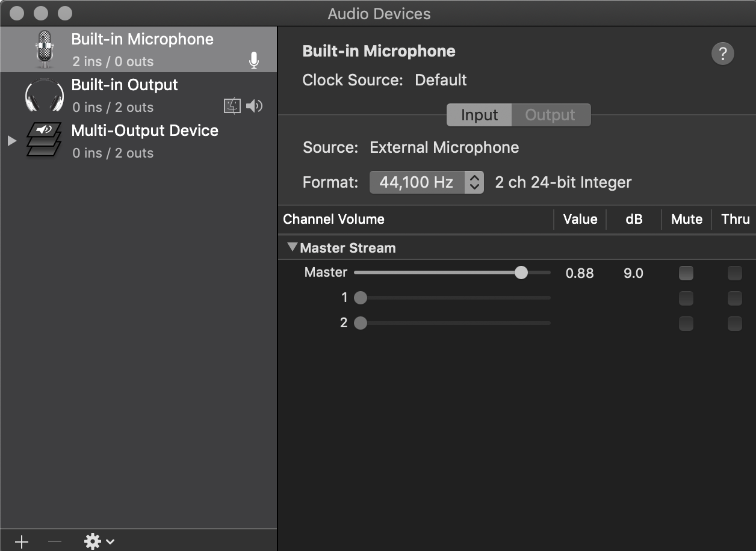Image resolution: width=756 pixels, height=551 pixels.
Task: Select the Input tab
Action: coord(479,115)
